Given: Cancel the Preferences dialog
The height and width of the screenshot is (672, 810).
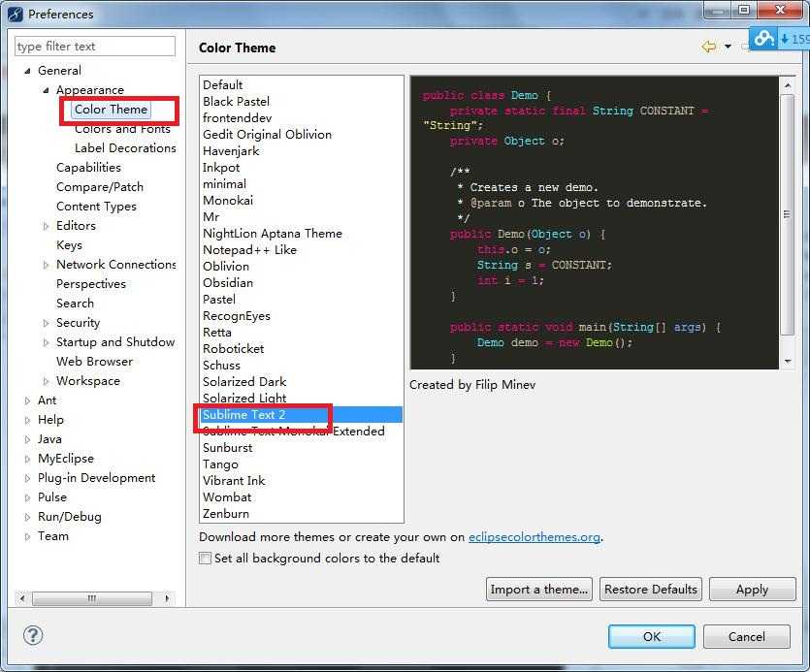Looking at the screenshot, I should 746,636.
